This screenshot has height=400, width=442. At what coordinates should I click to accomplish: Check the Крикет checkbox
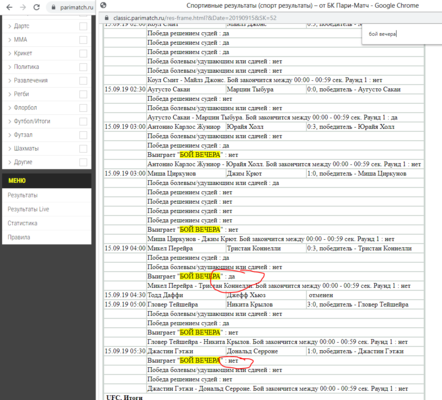(83, 54)
